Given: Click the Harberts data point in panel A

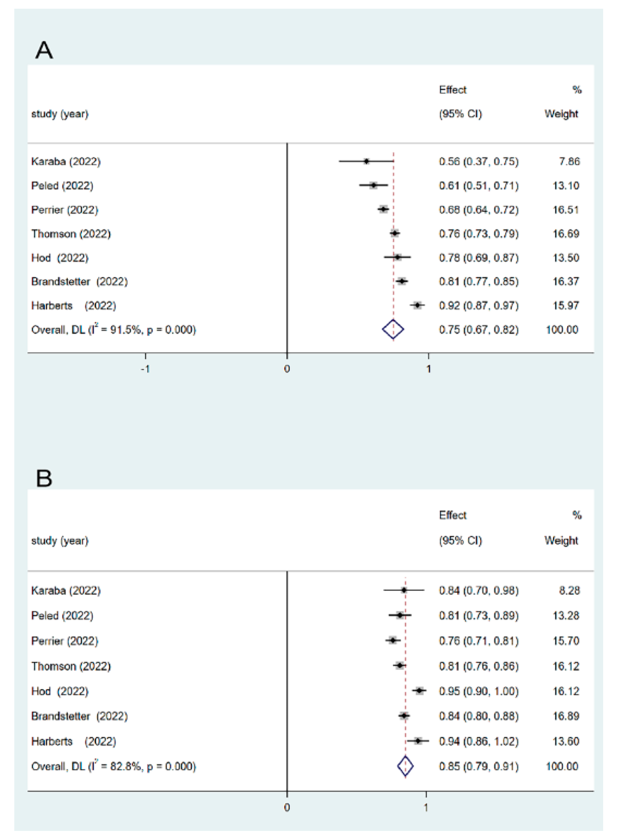Looking at the screenshot, I should (x=417, y=305).
